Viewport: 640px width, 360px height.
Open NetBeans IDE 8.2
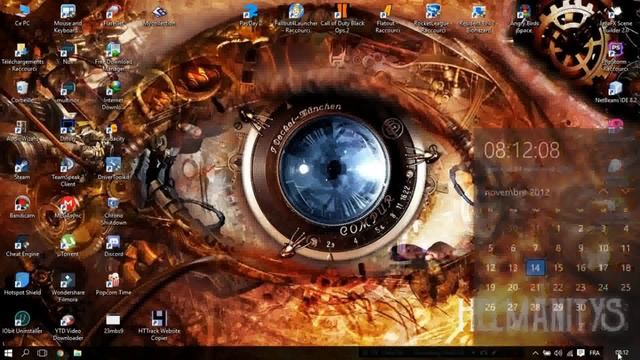tap(616, 92)
